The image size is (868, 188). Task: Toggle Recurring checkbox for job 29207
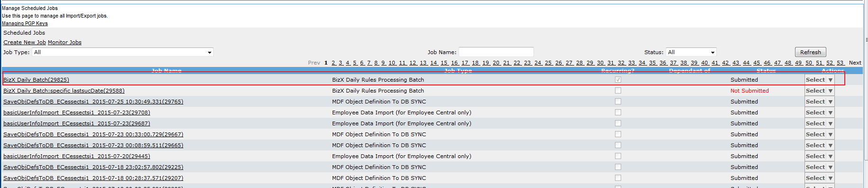click(x=618, y=178)
